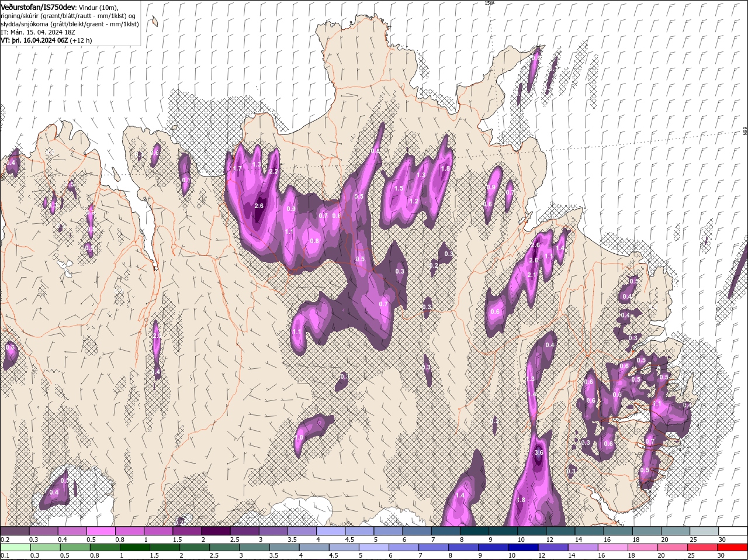Image resolution: width=748 pixels, height=560 pixels.
Task: Click the "1.2" precipitation value on the map
Action: tap(414, 201)
